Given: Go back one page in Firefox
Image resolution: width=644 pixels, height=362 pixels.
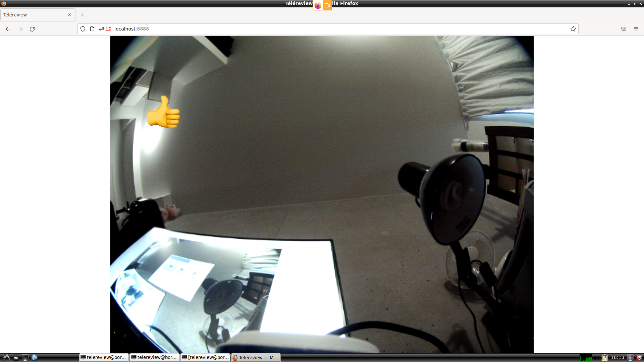Looking at the screenshot, I should (x=8, y=29).
